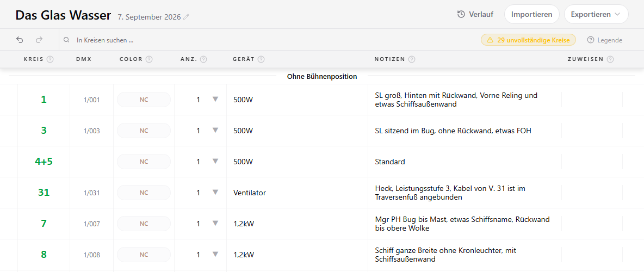The image size is (644, 272).
Task: Click help icon beside NOTIZEN header
Action: pyautogui.click(x=412, y=59)
